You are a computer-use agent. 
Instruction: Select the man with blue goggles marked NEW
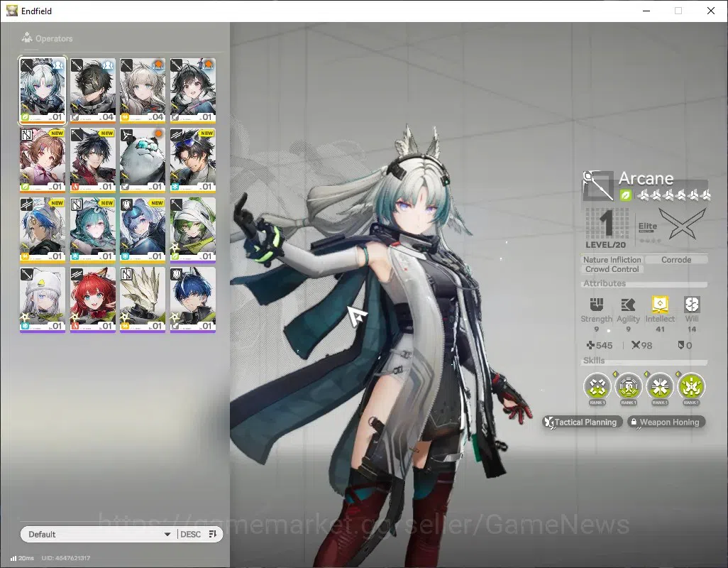pos(193,160)
